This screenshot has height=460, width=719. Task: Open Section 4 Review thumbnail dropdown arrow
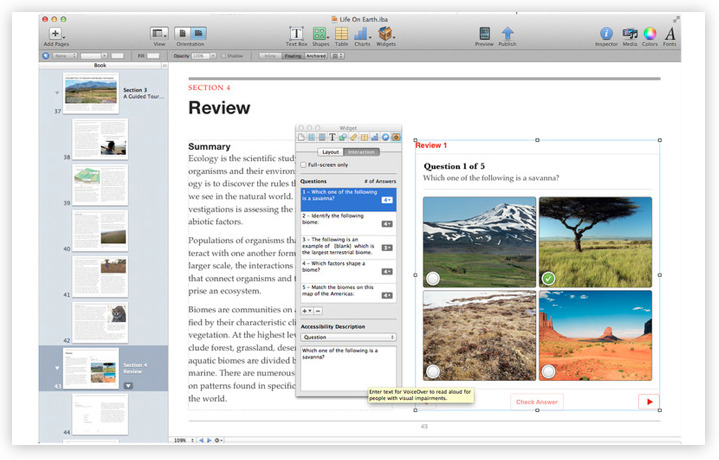(x=128, y=386)
